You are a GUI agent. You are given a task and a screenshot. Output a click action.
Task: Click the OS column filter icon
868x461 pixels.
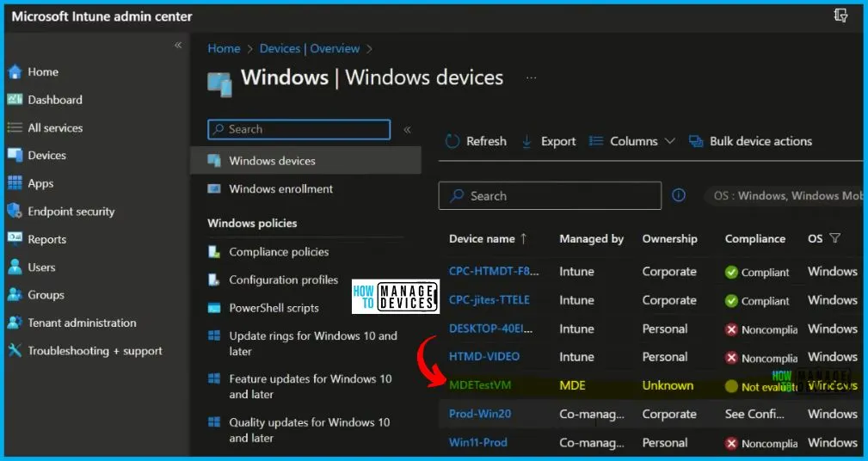click(x=834, y=238)
